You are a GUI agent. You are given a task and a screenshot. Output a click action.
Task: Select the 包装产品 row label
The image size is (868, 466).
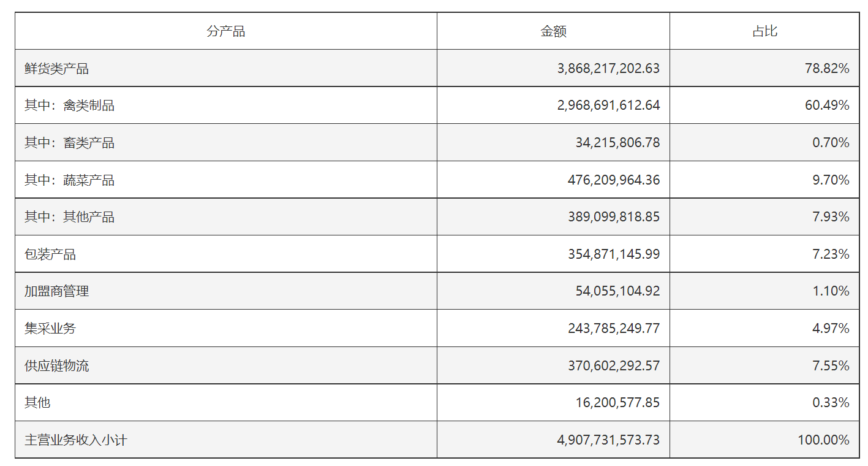226,254
